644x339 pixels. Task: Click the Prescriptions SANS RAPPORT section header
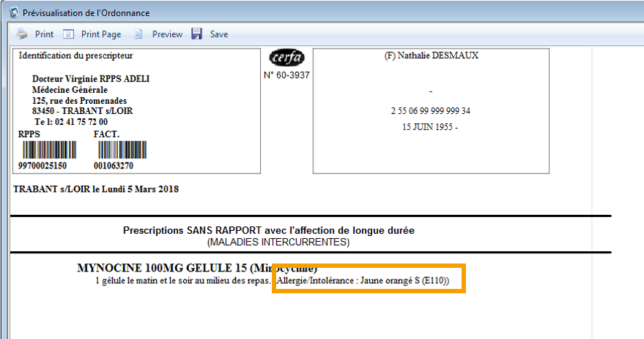[x=269, y=231]
